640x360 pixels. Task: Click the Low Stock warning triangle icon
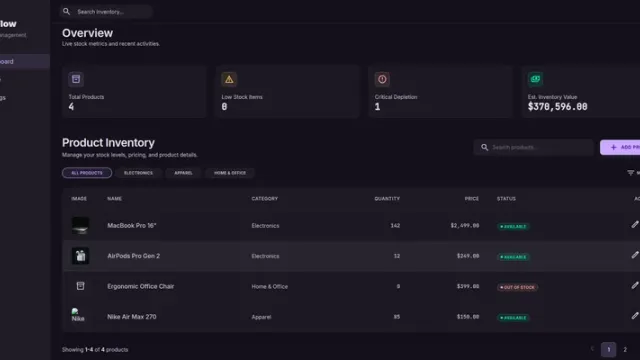[229, 79]
